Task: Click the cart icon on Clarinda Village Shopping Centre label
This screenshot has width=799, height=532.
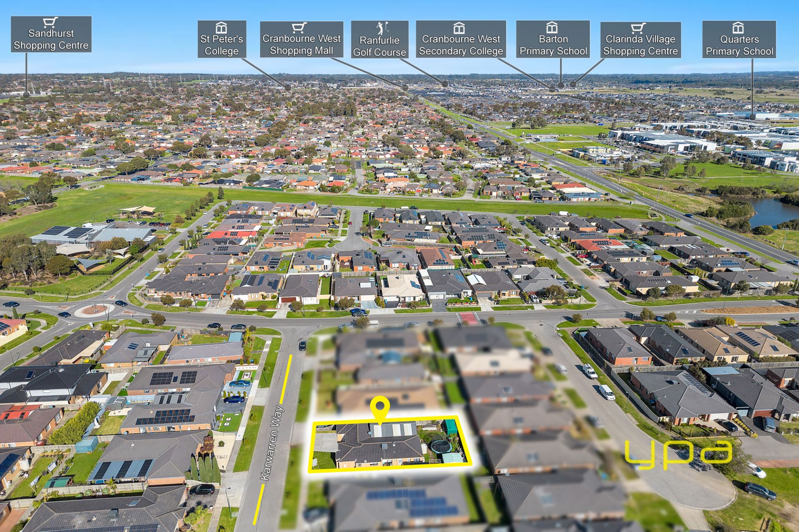Action: (x=638, y=28)
